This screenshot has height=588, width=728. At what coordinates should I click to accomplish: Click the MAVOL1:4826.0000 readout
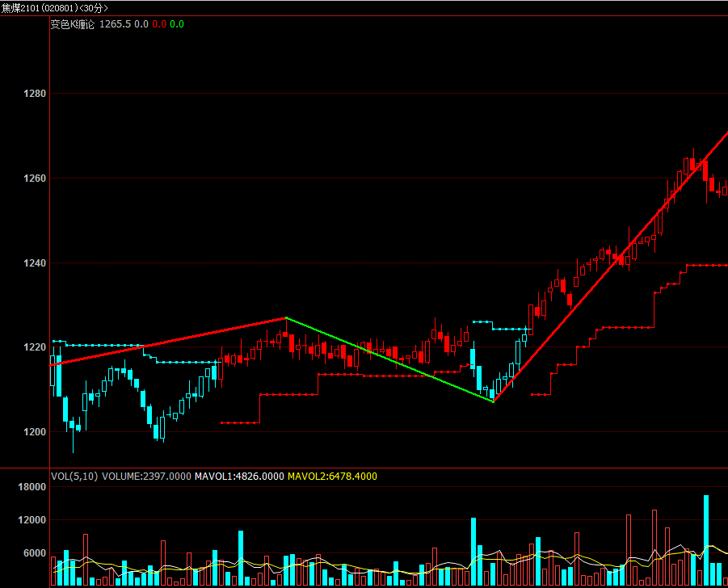tap(239, 477)
